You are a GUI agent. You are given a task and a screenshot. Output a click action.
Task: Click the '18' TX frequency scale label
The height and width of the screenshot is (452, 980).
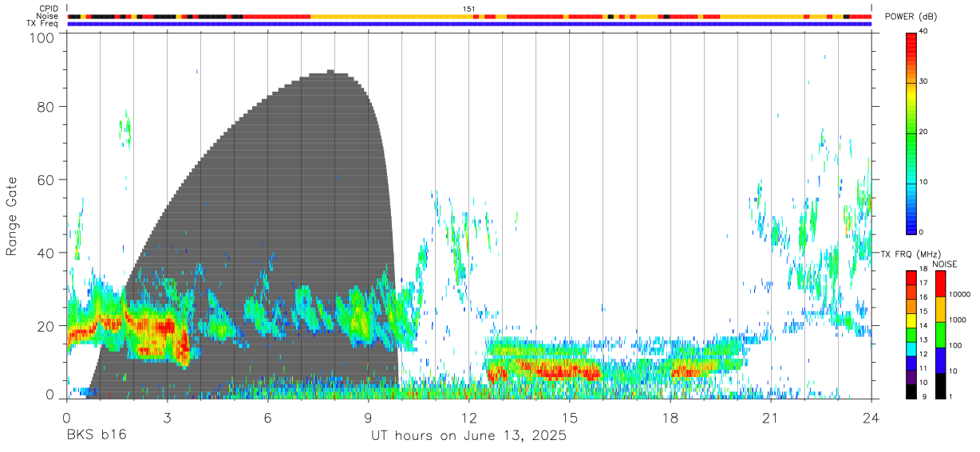click(923, 269)
